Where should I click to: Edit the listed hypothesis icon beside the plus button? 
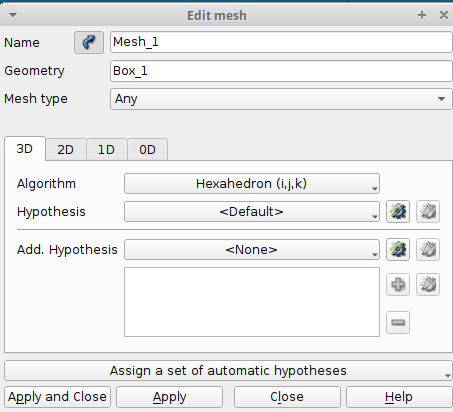pos(428,285)
